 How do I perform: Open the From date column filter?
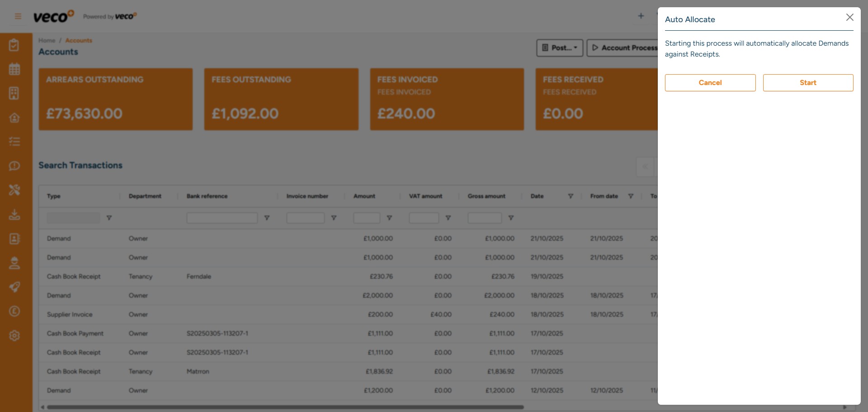[631, 196]
